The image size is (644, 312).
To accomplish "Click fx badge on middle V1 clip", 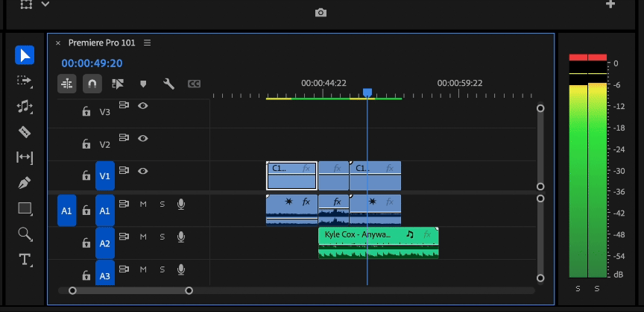I will tap(337, 168).
